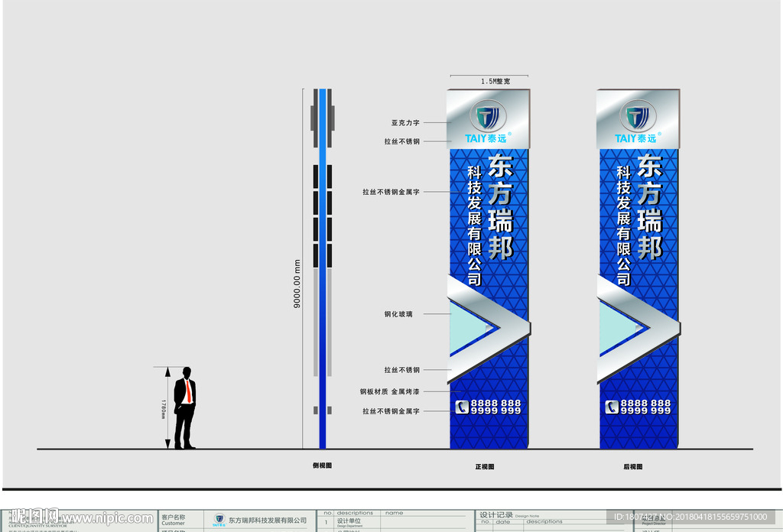Click '科技发展有限公司' on the rear view pillar

(624, 225)
